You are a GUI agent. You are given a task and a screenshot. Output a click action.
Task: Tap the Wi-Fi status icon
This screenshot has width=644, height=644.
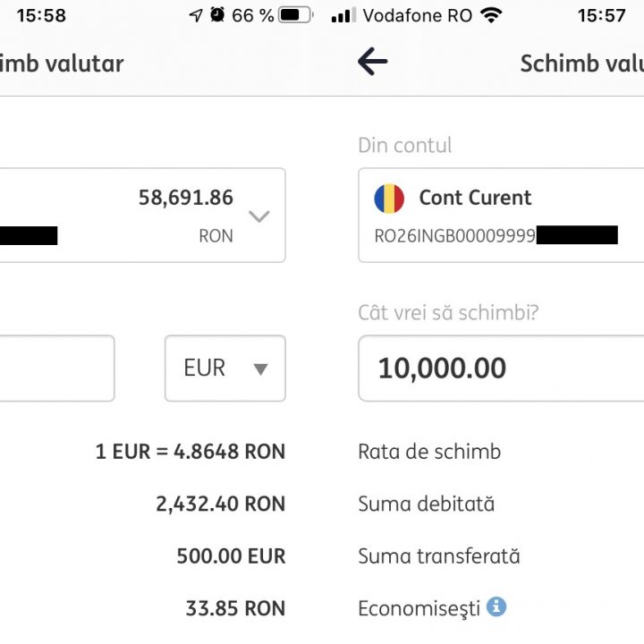(491, 15)
